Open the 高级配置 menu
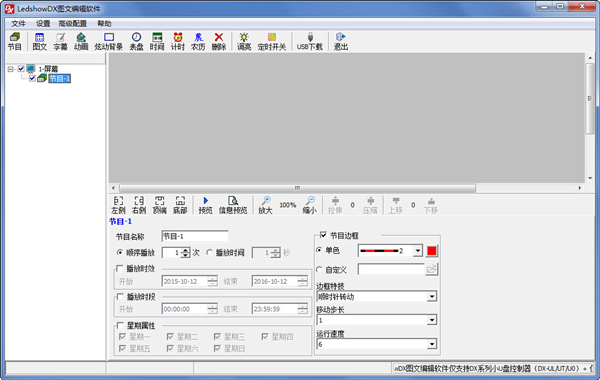 (73, 24)
